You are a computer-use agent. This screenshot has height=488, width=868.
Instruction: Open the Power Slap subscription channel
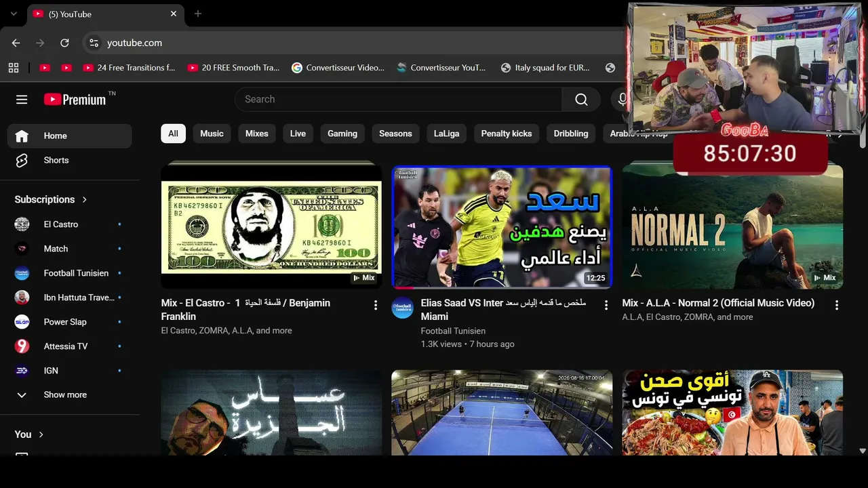[69, 322]
